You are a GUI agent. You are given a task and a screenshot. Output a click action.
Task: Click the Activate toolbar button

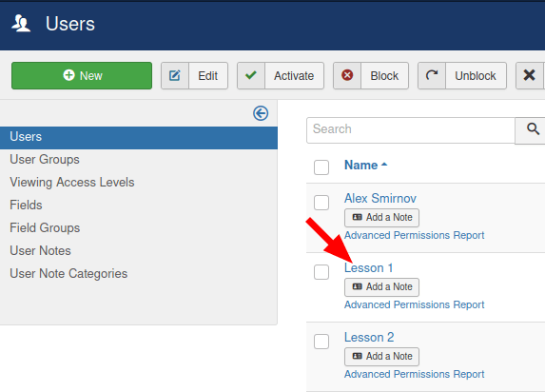[x=281, y=76]
